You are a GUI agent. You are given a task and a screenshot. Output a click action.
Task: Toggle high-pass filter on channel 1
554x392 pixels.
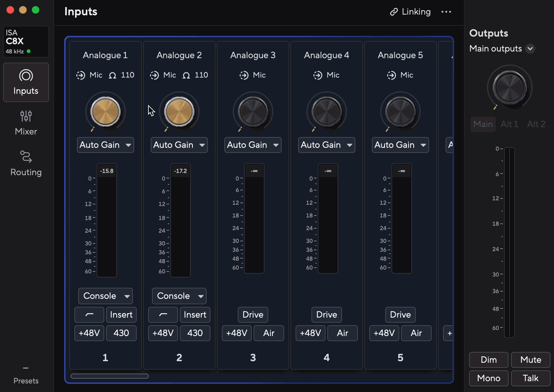(89, 315)
